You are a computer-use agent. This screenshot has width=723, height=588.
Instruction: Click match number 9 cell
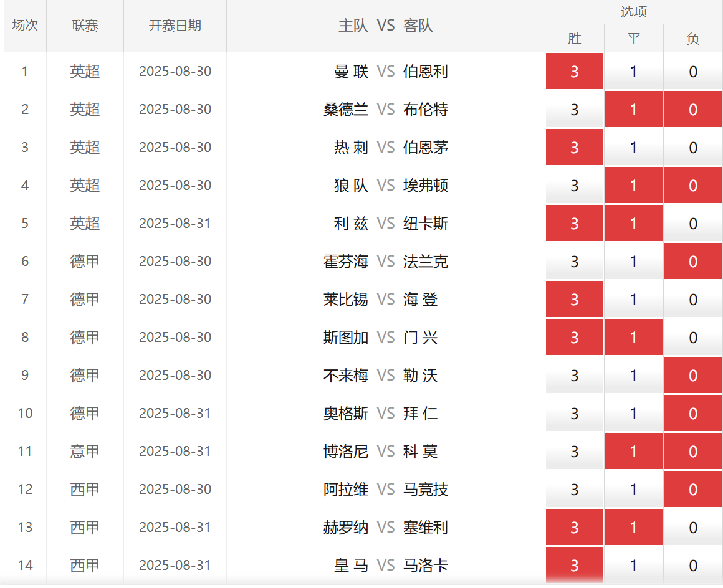[x=25, y=375]
